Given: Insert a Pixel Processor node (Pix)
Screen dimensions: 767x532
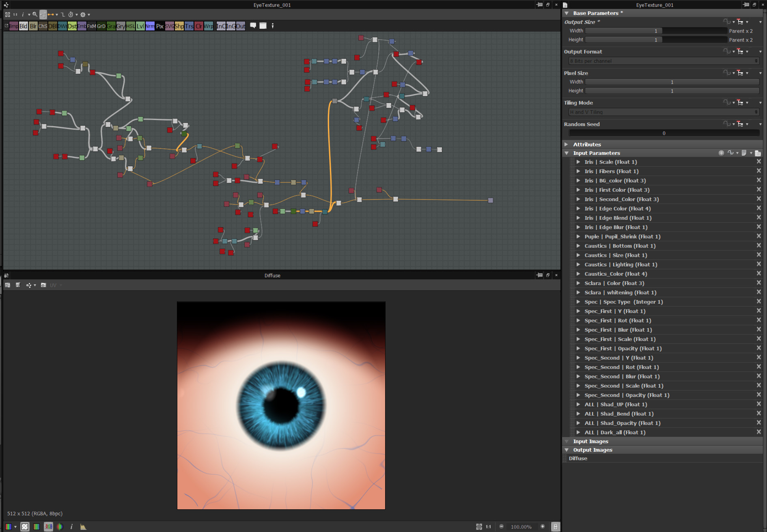Looking at the screenshot, I should [160, 26].
